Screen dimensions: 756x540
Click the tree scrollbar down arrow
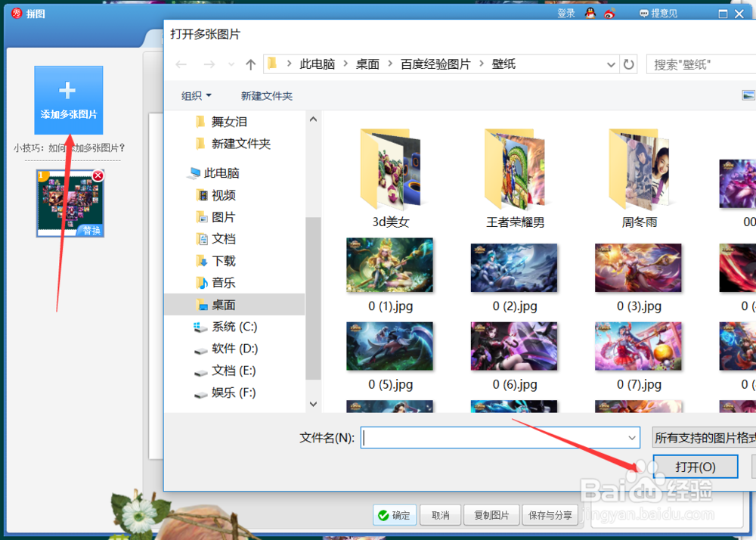pos(314,404)
